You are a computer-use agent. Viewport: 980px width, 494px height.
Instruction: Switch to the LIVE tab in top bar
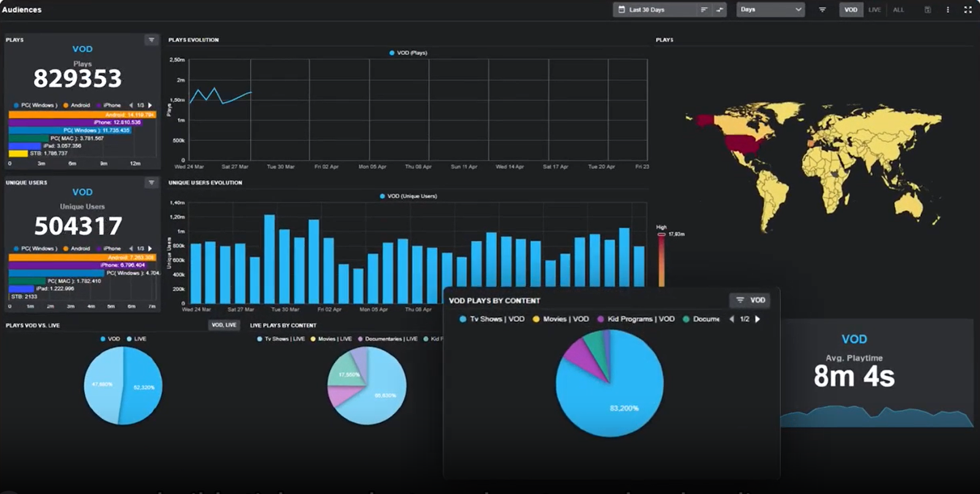(875, 10)
